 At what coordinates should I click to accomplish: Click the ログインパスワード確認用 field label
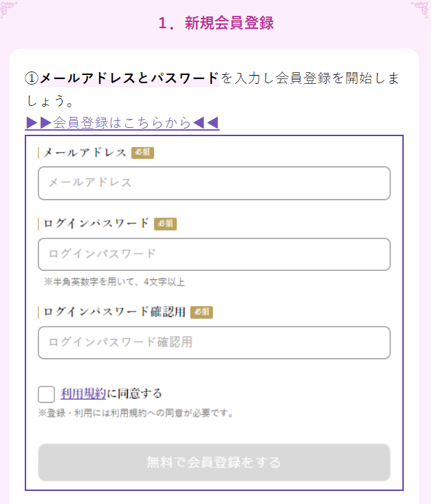114,312
